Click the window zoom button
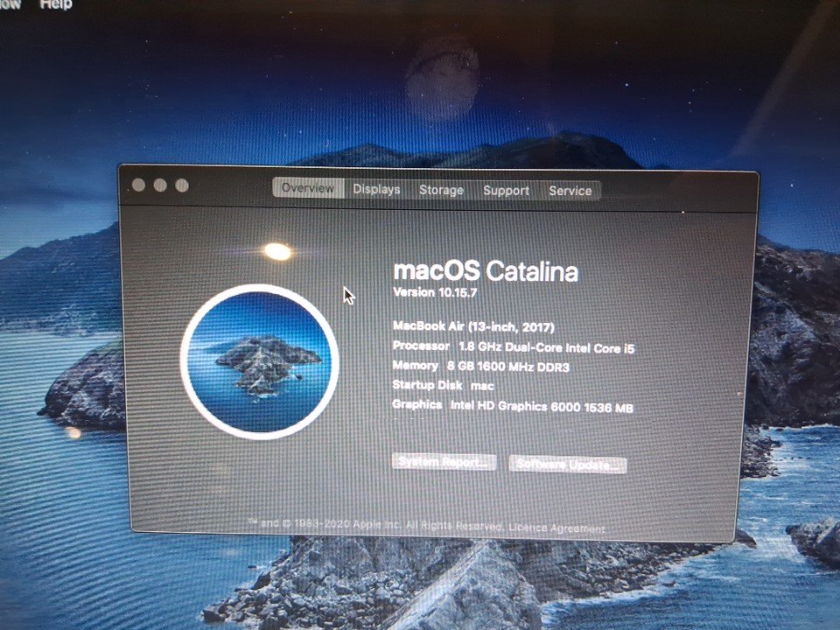This screenshot has width=840, height=630. pyautogui.click(x=182, y=185)
